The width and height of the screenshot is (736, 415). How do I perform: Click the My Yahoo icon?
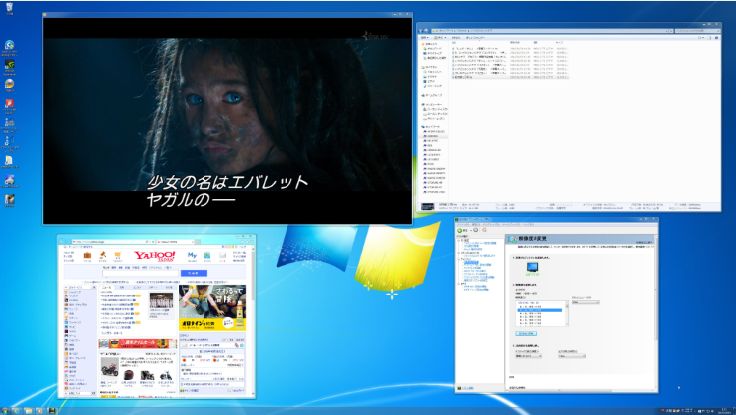coord(192,255)
